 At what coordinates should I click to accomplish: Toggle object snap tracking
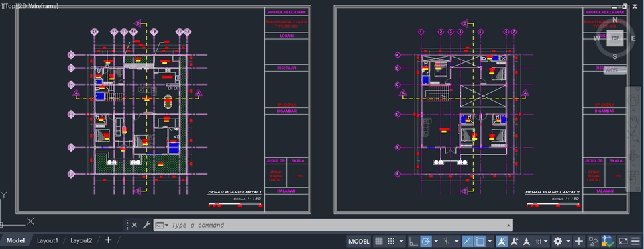(467, 241)
